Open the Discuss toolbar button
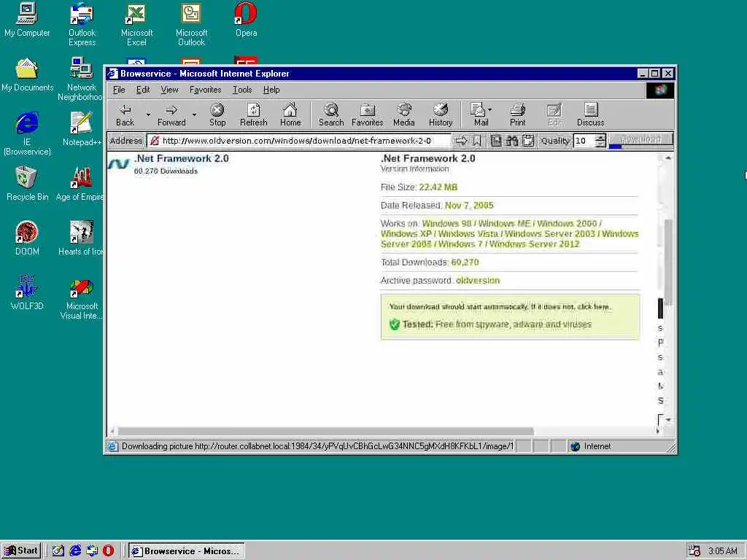 point(590,114)
